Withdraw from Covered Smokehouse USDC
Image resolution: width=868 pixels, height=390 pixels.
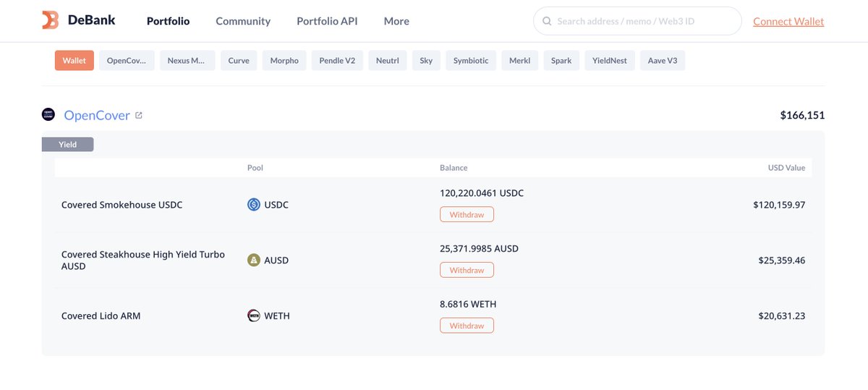tap(467, 214)
